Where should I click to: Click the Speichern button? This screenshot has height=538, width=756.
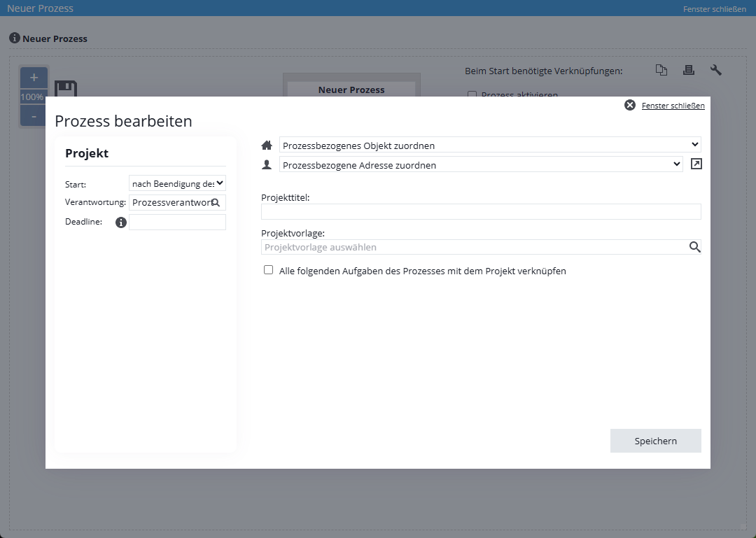click(655, 441)
